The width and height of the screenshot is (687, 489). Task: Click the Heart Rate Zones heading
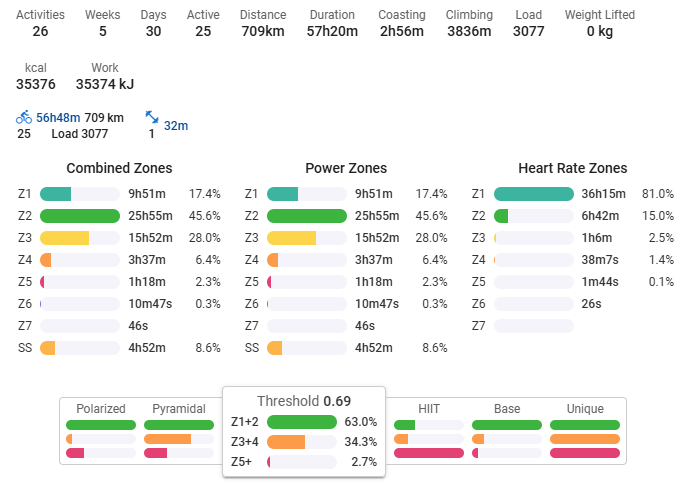573,168
